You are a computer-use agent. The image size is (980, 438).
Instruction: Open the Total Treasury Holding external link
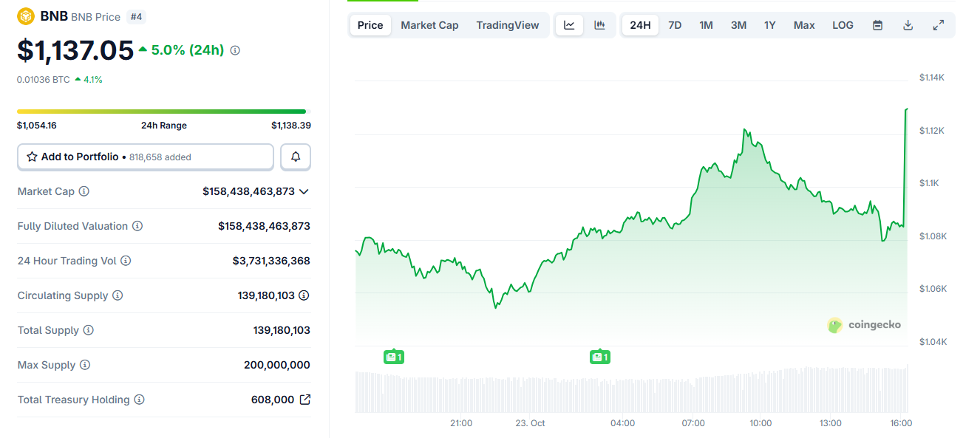(304, 399)
